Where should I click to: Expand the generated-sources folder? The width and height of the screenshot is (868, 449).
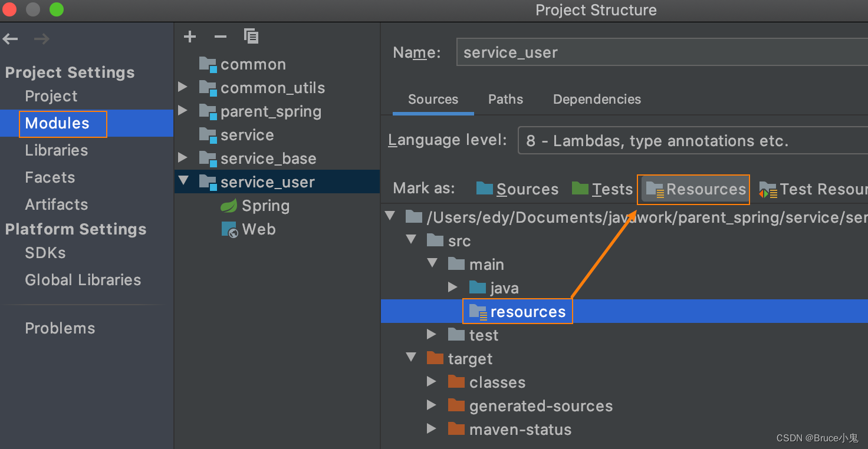click(432, 405)
